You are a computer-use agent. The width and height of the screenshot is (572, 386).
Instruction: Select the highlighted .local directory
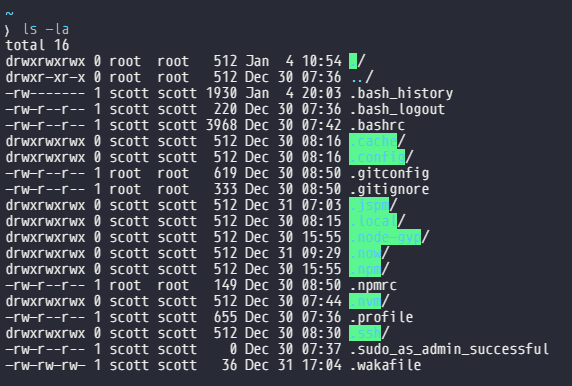tap(373, 221)
